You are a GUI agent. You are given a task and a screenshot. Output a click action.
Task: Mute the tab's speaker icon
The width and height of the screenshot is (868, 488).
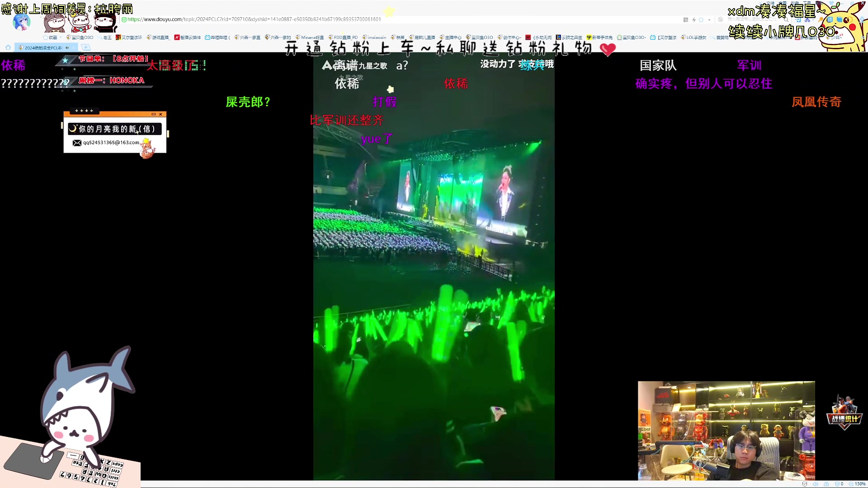(x=67, y=48)
